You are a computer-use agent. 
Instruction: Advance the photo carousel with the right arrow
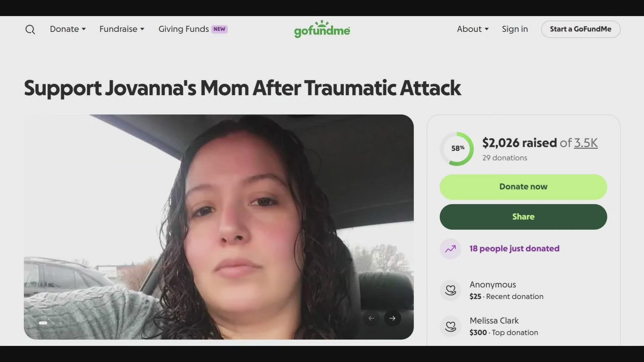point(392,318)
